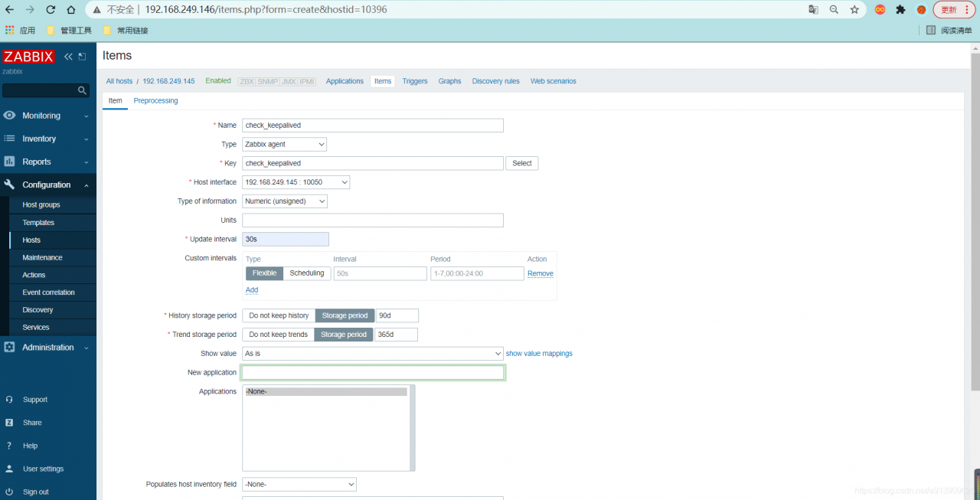Viewport: 980px width, 500px height.
Task: Go back with the browser back arrow
Action: (10, 10)
